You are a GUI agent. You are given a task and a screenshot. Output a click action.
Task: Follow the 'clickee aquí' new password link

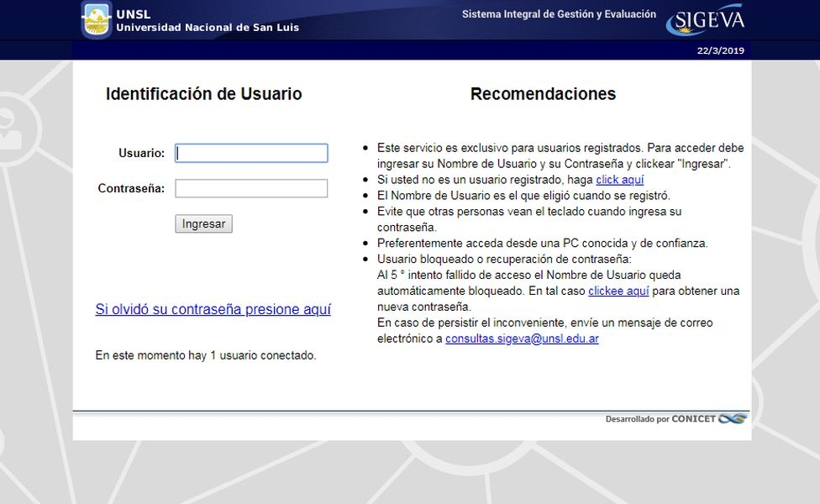618,291
